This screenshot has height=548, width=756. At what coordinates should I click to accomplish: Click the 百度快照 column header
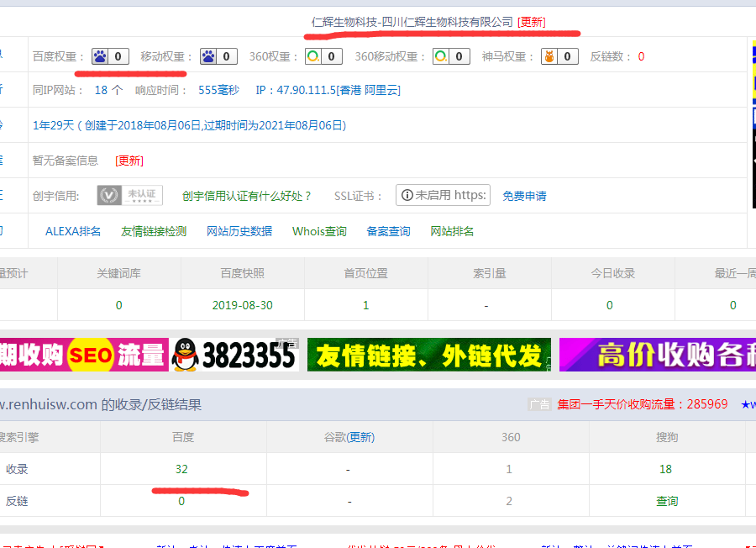point(243,273)
